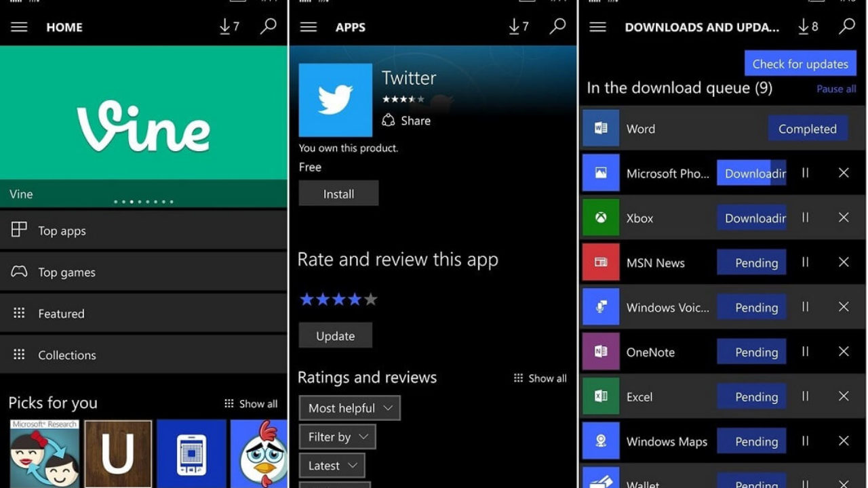This screenshot has width=868, height=488.
Task: Pause the Windows Voice Recorder download
Action: point(806,307)
